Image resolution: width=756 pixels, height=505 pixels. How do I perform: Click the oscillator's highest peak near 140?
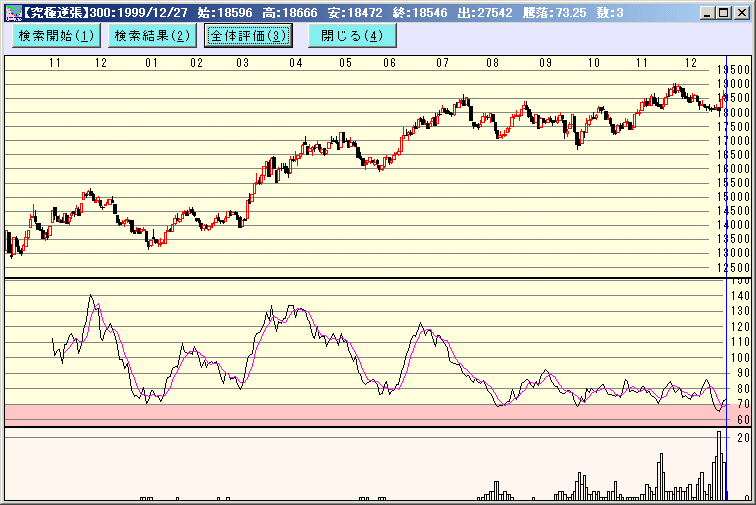coord(91,297)
